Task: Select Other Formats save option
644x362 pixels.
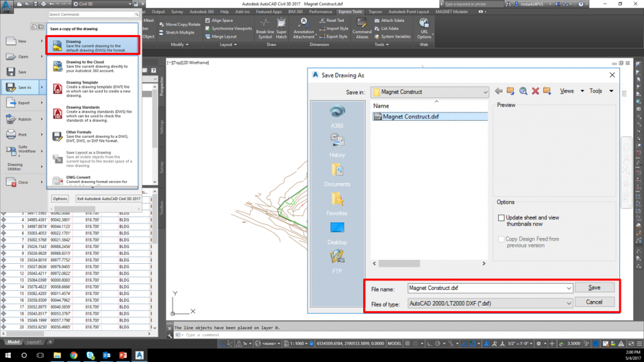Action: pos(93,137)
